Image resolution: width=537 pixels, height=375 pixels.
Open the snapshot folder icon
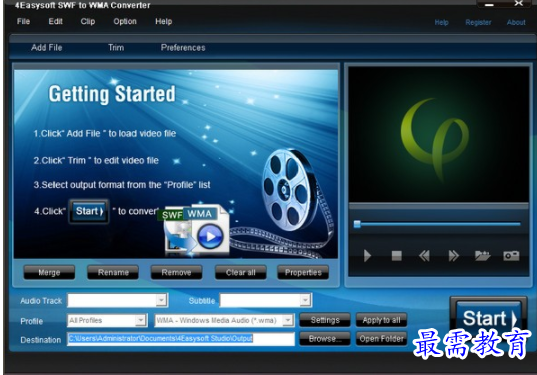[482, 255]
